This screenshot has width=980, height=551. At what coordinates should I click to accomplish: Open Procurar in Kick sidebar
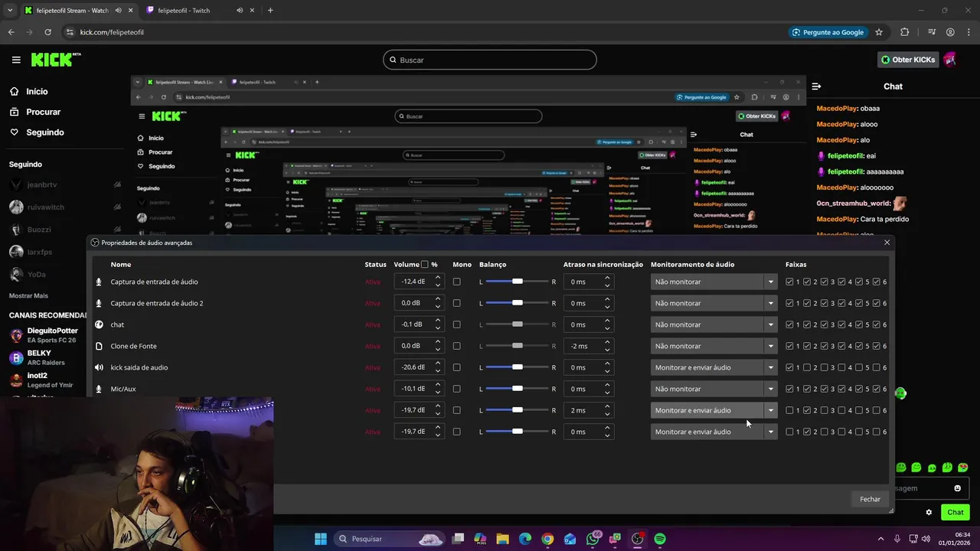[35, 112]
